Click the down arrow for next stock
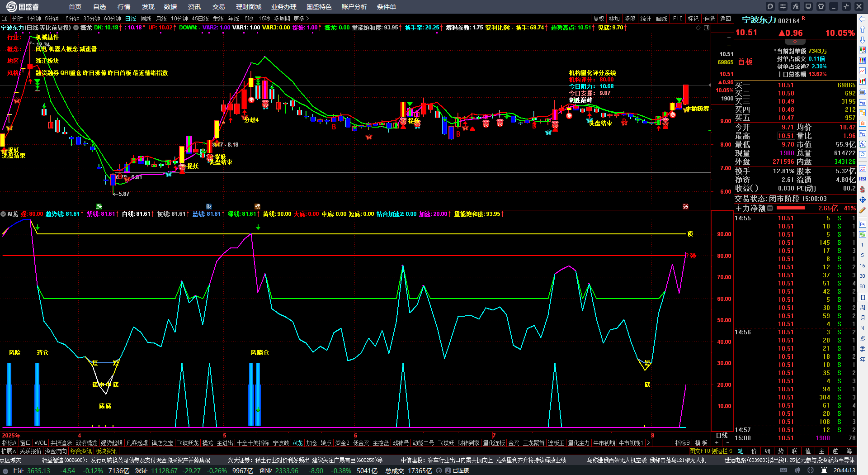 coord(863,40)
